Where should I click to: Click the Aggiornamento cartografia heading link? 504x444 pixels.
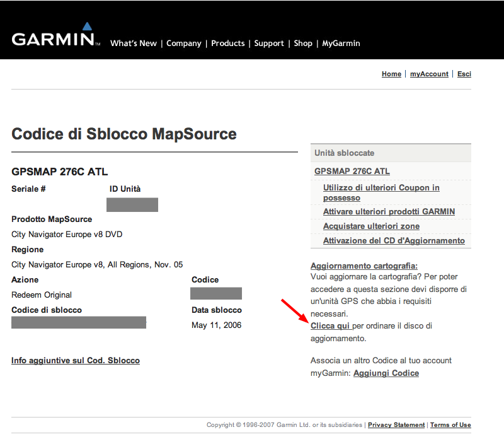(364, 266)
